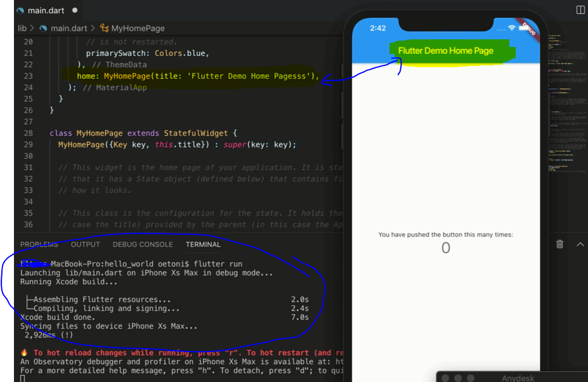Click the simulator Wi-Fi status icon
The width and height of the screenshot is (588, 382).
click(511, 28)
